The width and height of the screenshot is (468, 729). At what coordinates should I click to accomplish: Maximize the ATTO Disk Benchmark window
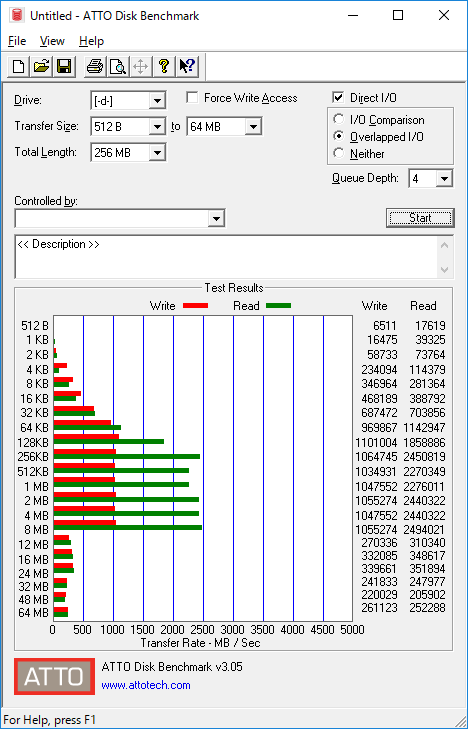pos(398,15)
